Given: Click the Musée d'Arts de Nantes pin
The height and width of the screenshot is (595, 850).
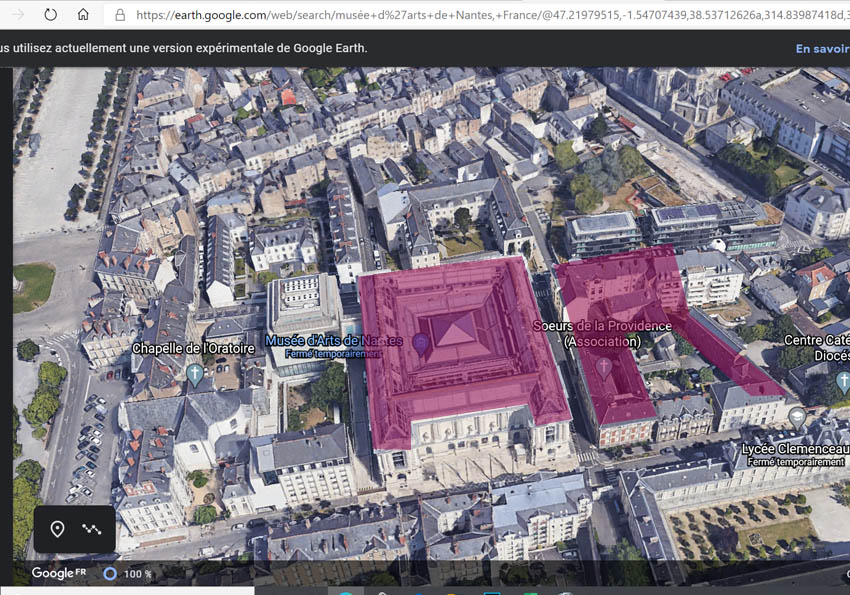Looking at the screenshot, I should tap(421, 344).
